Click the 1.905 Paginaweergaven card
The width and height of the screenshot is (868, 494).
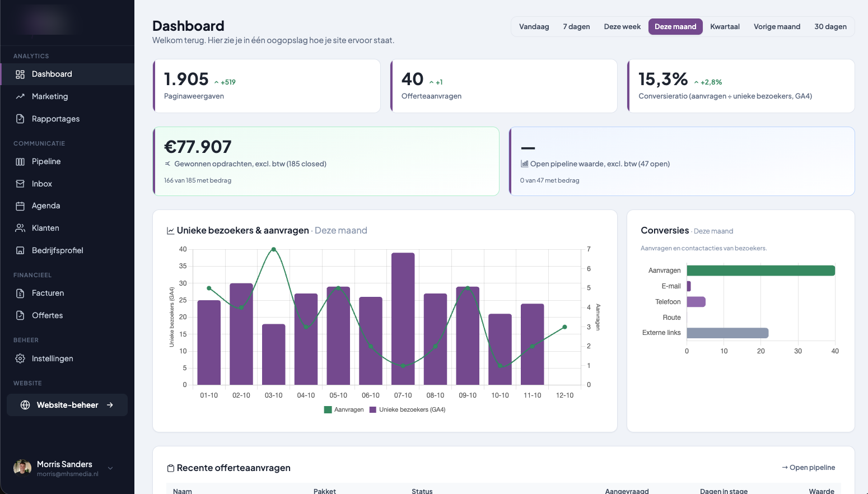click(x=267, y=86)
